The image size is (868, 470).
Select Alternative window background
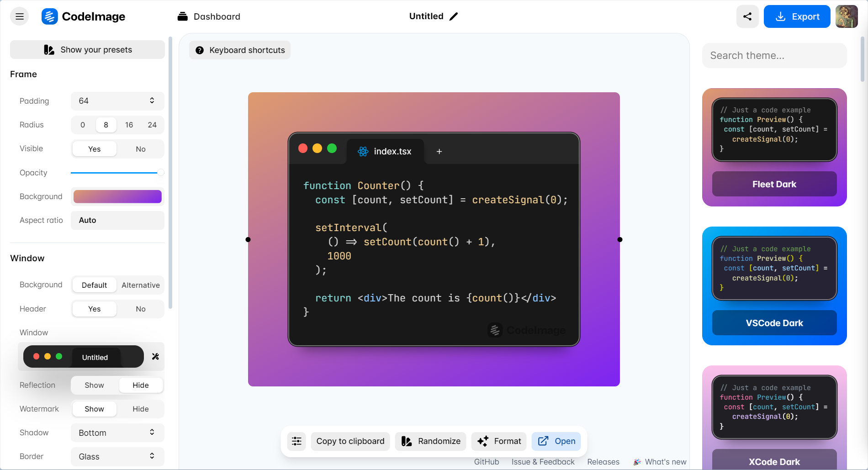click(x=141, y=285)
